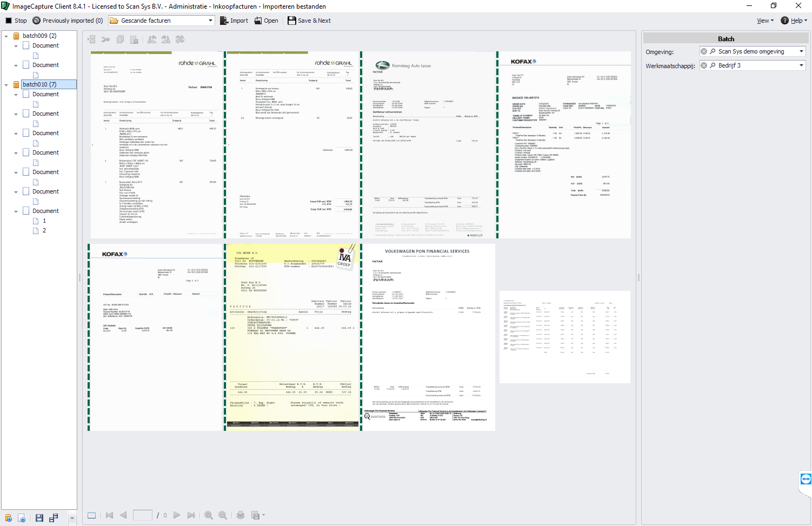Screen dimensions: 812x526
Task: Check last Document under batch010
Action: click(x=26, y=211)
